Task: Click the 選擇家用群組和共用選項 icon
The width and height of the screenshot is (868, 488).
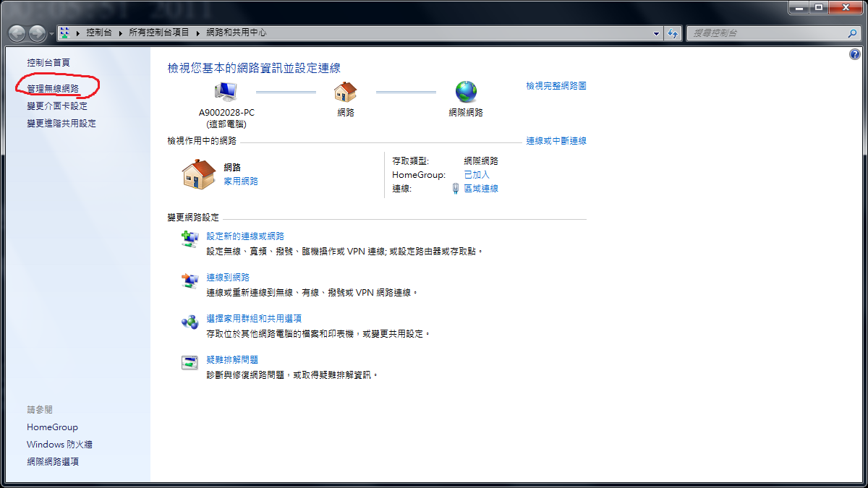Action: [x=190, y=322]
